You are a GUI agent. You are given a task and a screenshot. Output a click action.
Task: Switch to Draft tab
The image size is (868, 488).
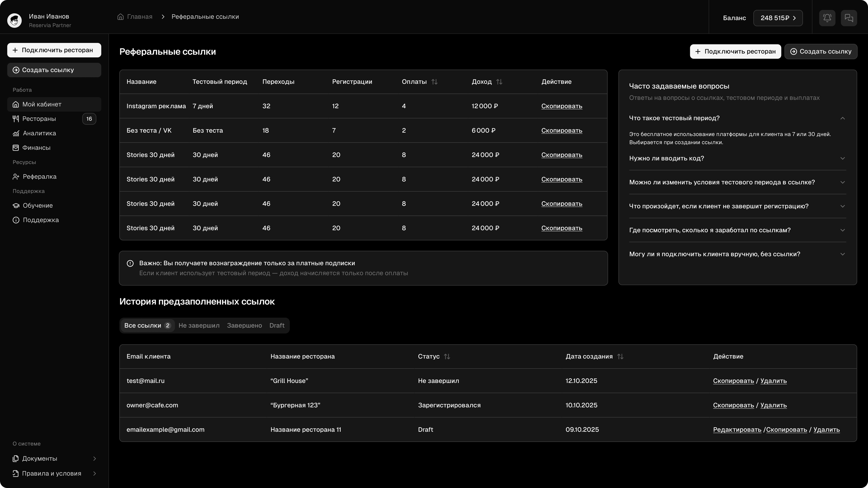pyautogui.click(x=277, y=326)
